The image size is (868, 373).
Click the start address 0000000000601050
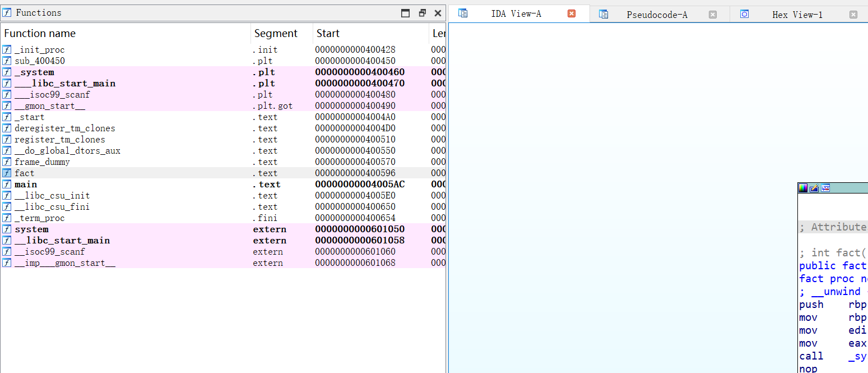(360, 229)
